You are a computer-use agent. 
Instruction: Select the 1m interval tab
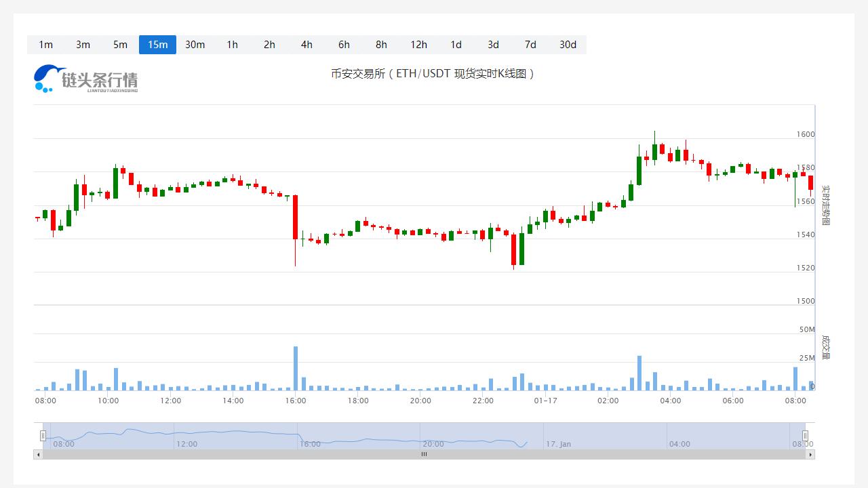tap(45, 45)
